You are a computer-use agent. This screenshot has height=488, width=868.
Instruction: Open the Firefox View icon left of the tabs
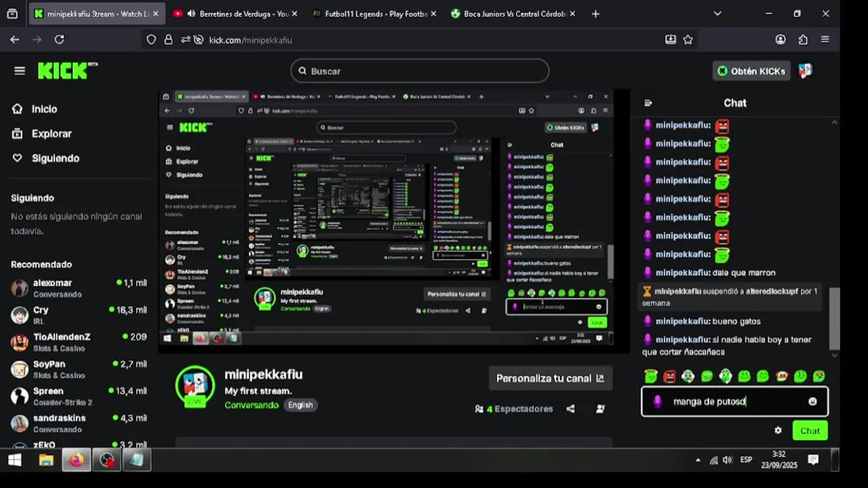pos(12,14)
